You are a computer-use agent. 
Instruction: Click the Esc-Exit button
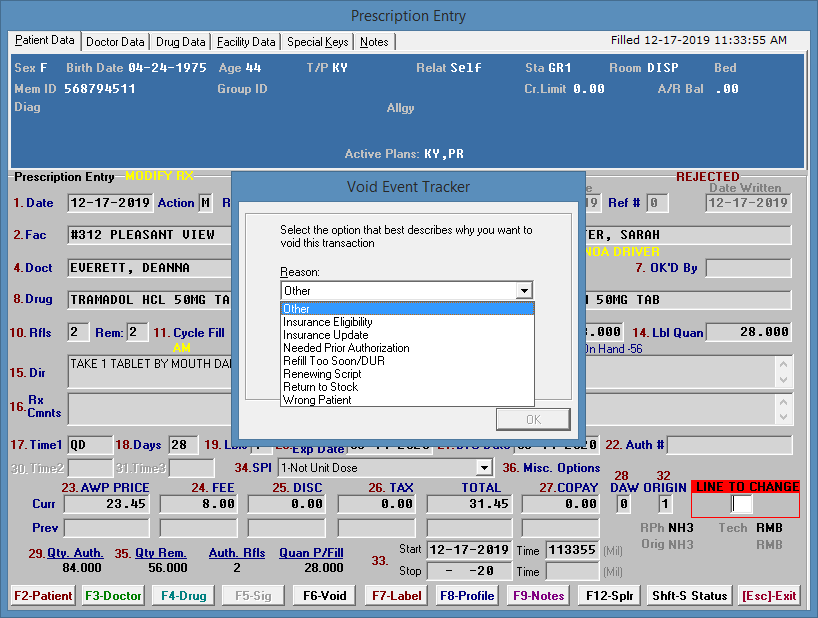coord(768,596)
